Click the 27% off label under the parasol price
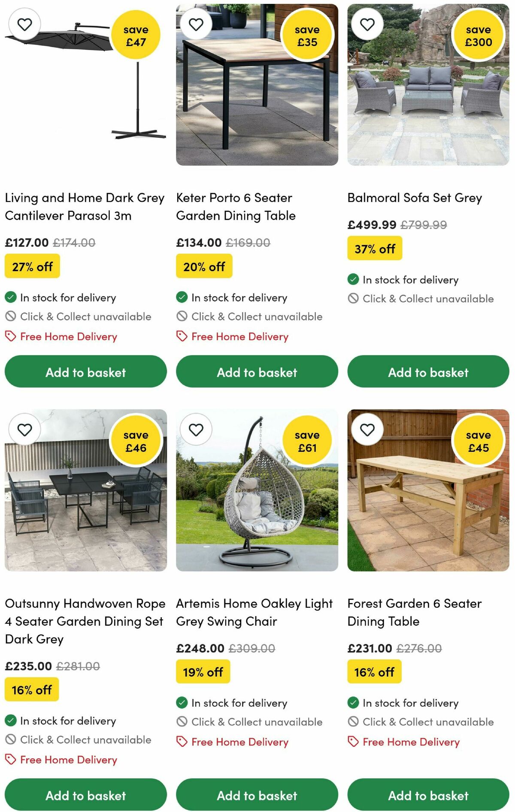 click(32, 266)
